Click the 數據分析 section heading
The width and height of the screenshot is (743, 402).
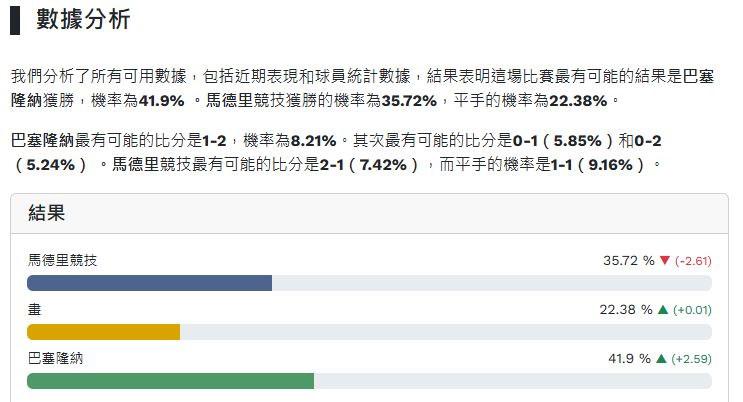pyautogui.click(x=83, y=20)
